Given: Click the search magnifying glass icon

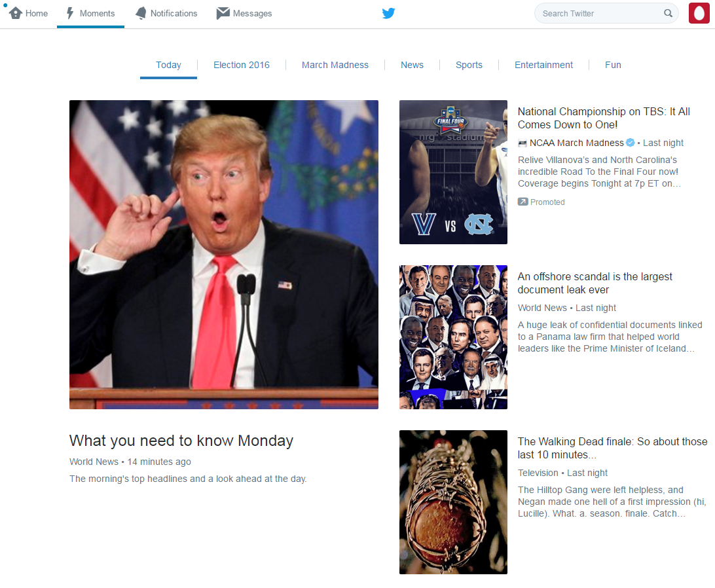Looking at the screenshot, I should 668,13.
